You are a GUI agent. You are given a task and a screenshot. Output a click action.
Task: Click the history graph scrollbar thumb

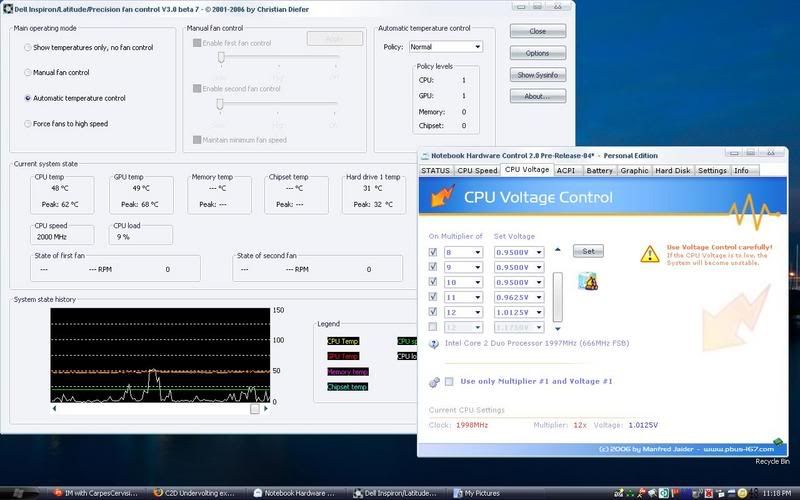(x=255, y=409)
